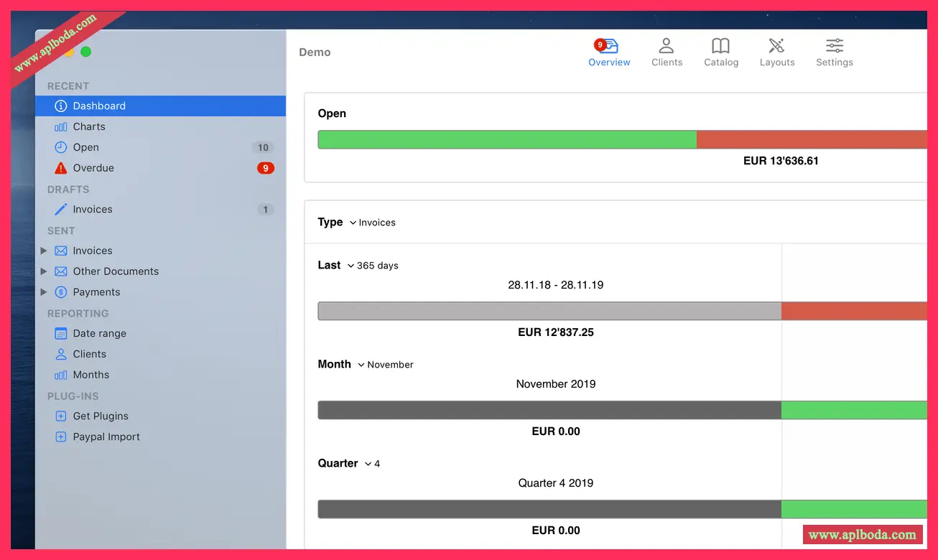Select draft Invoices in the sidebar
The height and width of the screenshot is (560, 938).
click(x=93, y=210)
